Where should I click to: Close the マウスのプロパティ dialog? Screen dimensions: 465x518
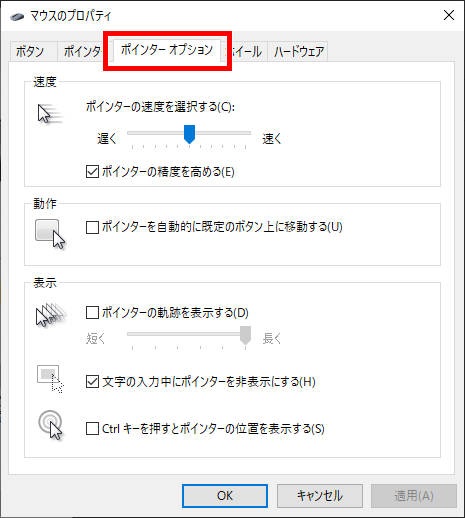(449, 15)
